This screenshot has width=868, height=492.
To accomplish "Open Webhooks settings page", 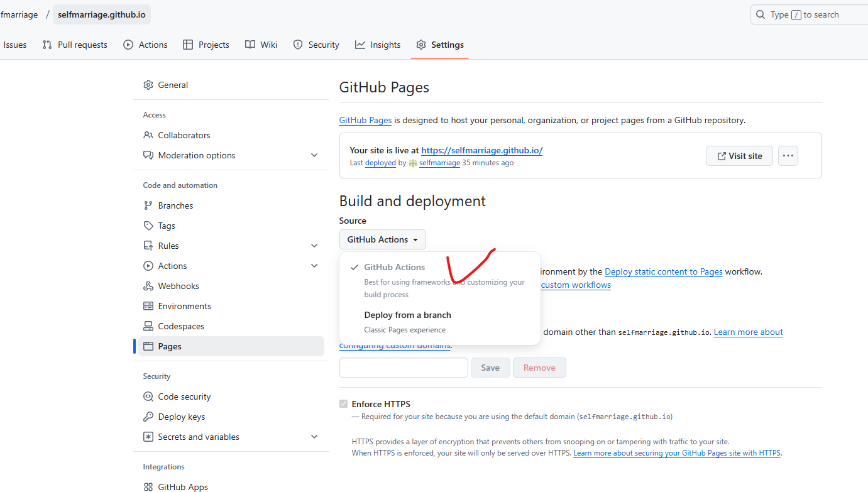I will pos(231,286).
